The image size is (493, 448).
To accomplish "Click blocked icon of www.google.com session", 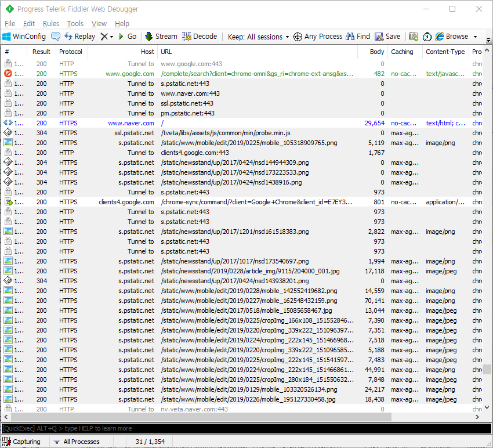I will click(x=8, y=74).
